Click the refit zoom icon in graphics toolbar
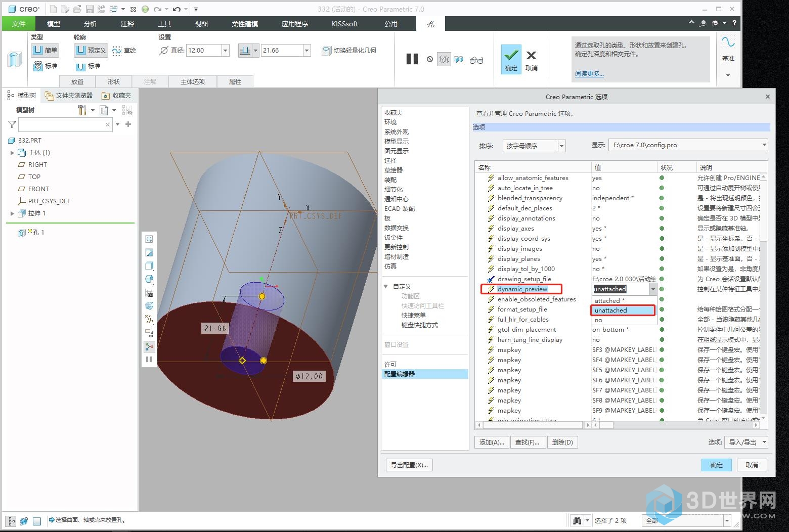789x532 pixels. click(x=149, y=240)
